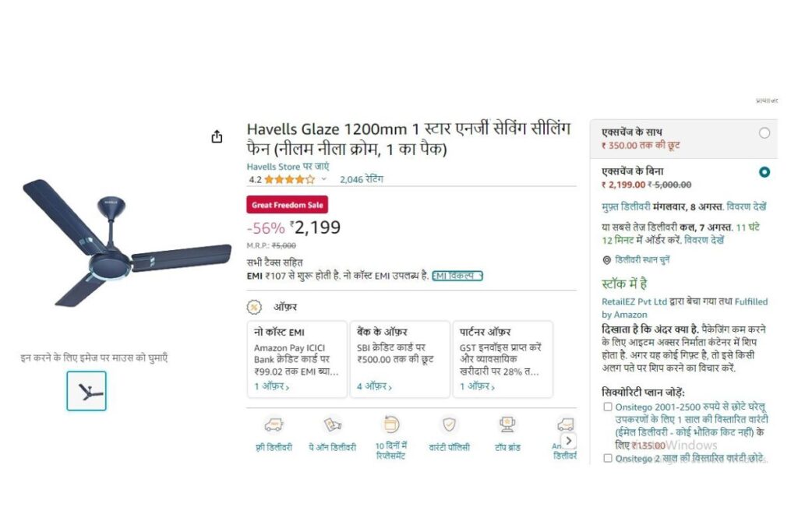Click the 10 days replacement icon
Image resolution: width=798 pixels, height=532 pixels.
(391, 425)
